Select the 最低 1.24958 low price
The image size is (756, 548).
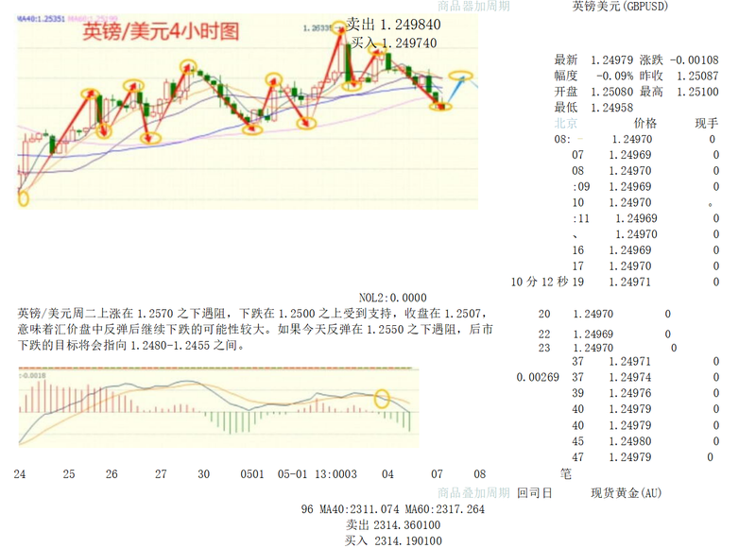(x=593, y=108)
